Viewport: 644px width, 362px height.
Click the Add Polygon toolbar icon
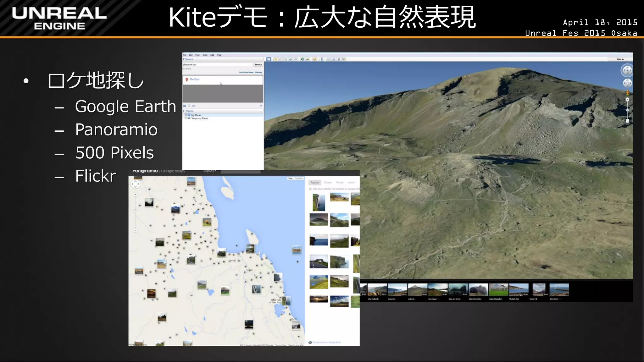click(x=281, y=59)
